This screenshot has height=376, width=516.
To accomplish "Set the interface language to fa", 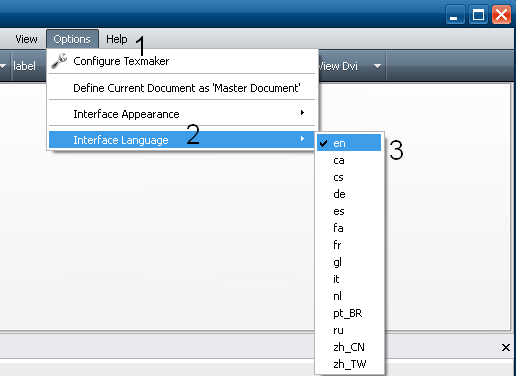I will click(x=349, y=228).
